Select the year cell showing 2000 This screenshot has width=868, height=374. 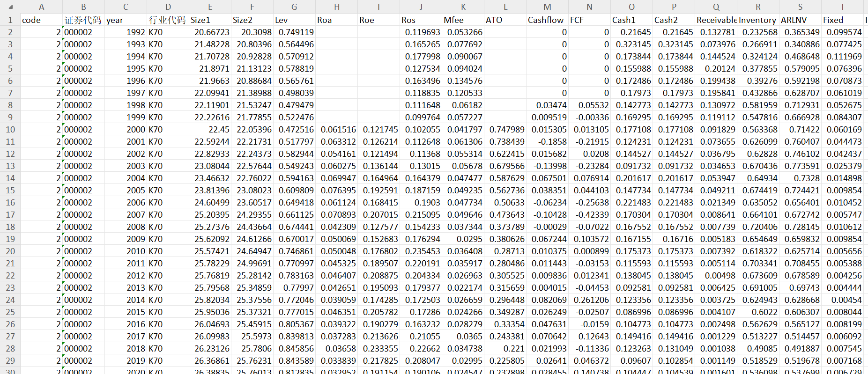126,130
